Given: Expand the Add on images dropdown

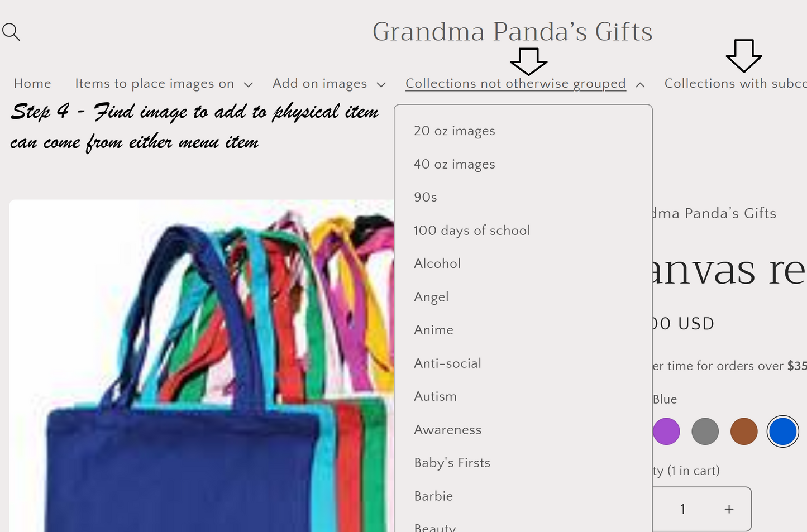Looking at the screenshot, I should (329, 84).
